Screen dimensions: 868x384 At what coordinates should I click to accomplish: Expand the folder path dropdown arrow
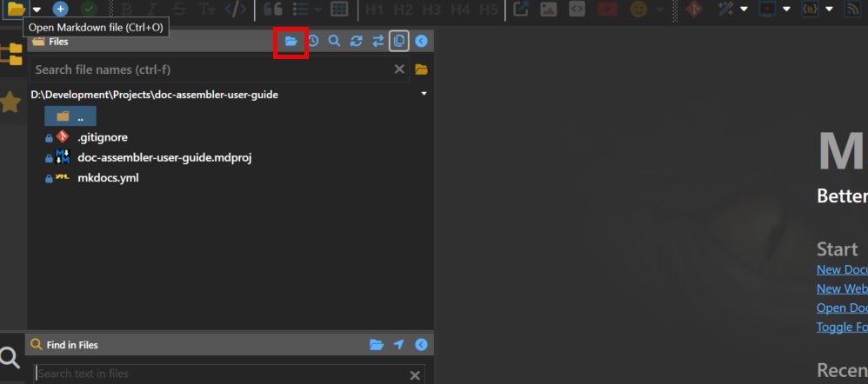tap(424, 94)
